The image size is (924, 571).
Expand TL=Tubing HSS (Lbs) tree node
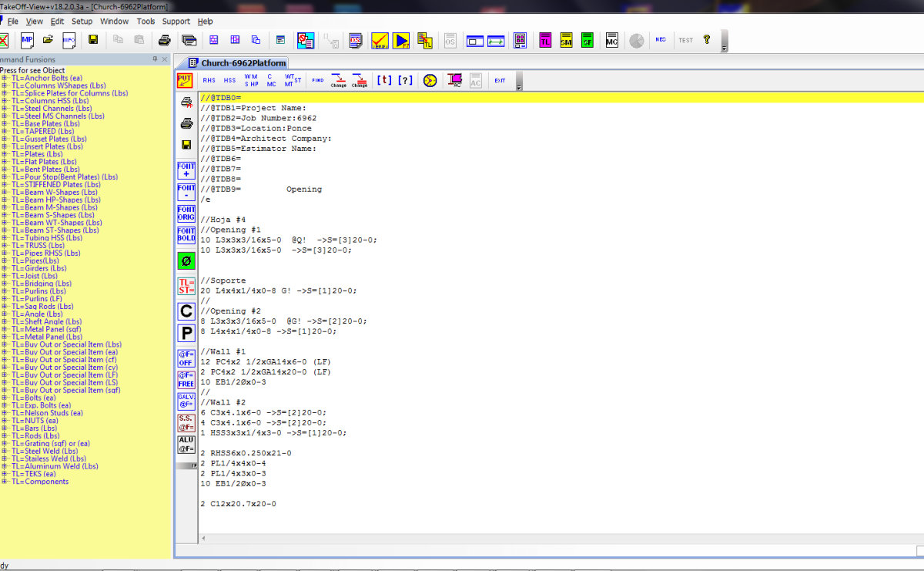click(x=4, y=237)
